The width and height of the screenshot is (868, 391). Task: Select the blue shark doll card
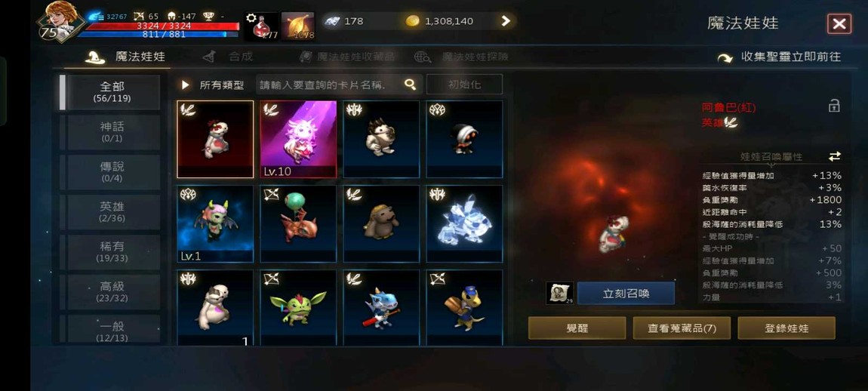click(381, 307)
